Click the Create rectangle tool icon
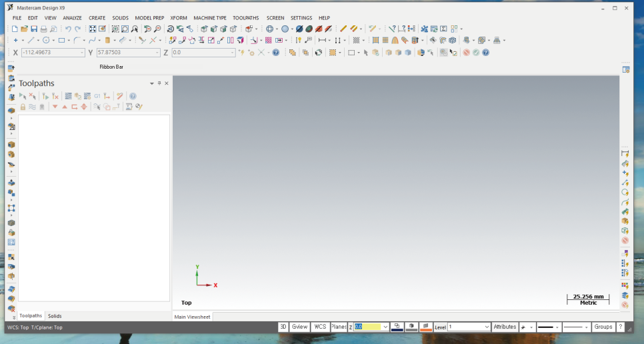 point(61,40)
